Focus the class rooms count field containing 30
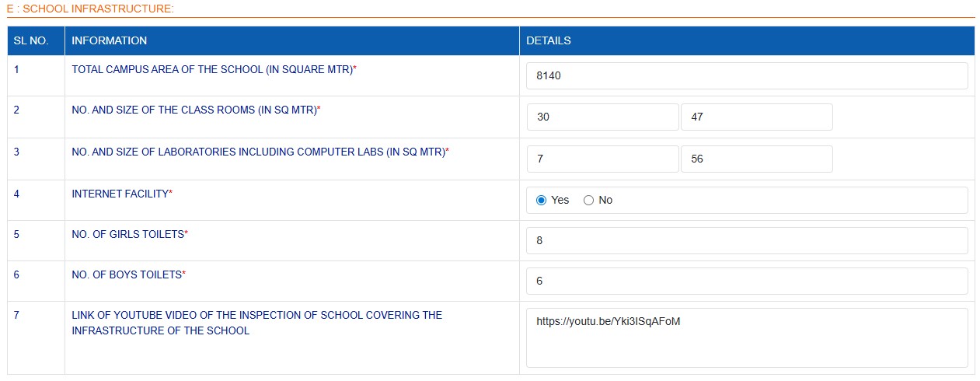Screen dimensions: 980x381 pos(602,117)
